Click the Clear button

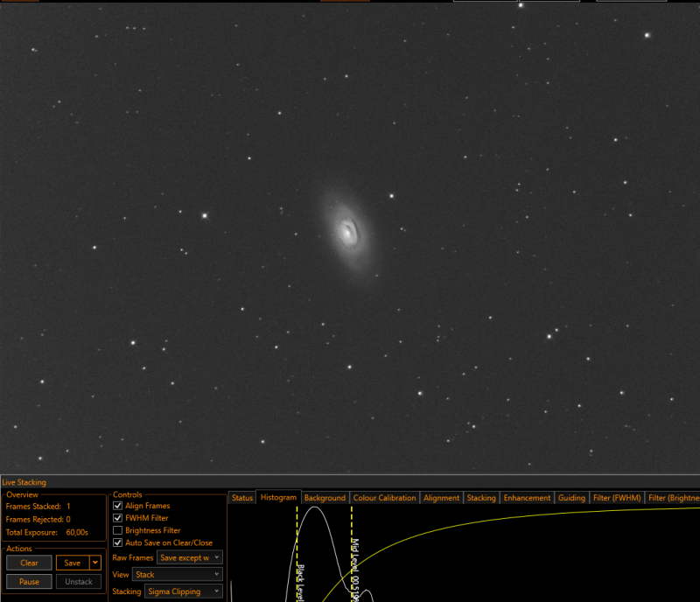tap(29, 563)
